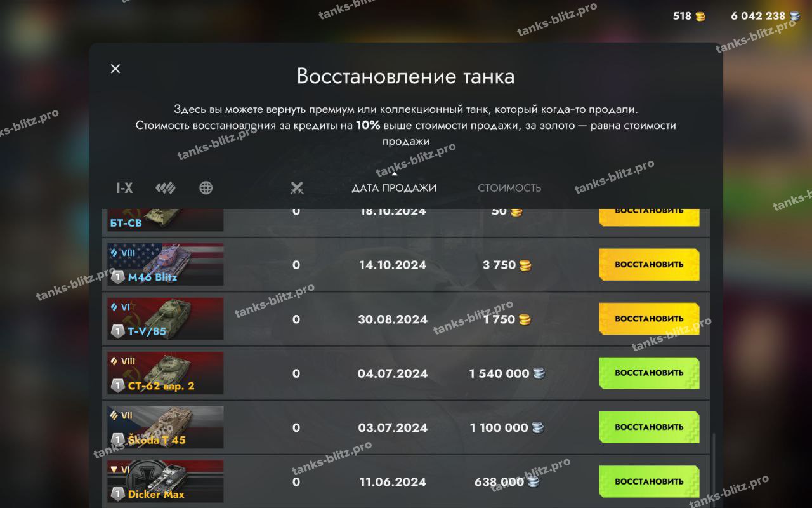Click the gold coin icon by 3 750
Viewport: 812px width, 508px height.
pos(525,265)
